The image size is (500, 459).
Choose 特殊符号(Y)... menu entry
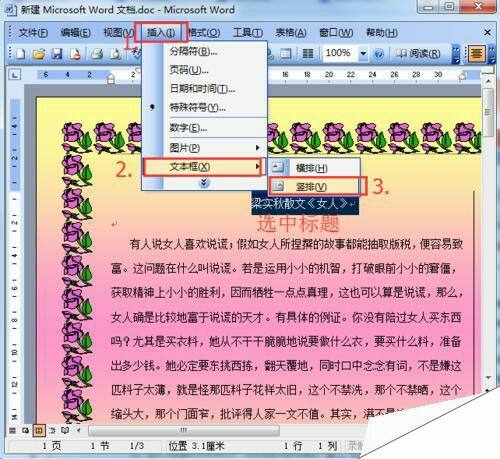point(204,107)
